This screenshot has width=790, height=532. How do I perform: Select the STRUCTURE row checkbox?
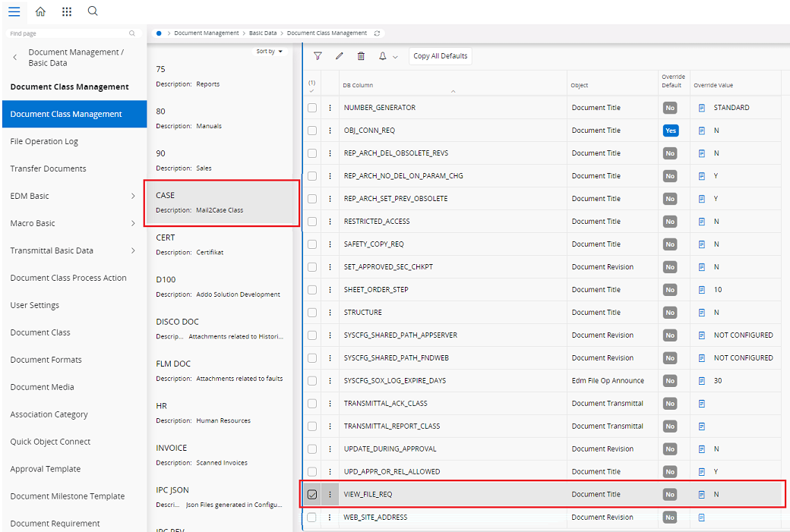[x=312, y=313]
